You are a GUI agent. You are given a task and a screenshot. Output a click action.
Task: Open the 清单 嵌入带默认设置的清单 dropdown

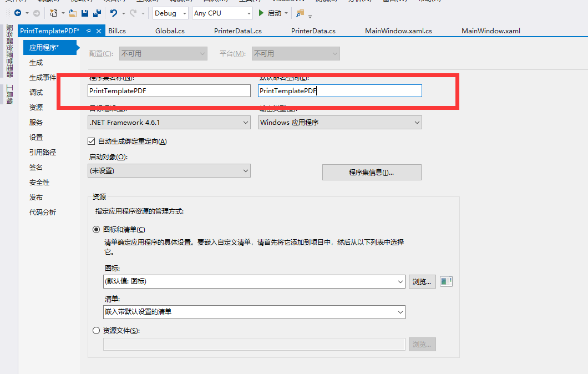point(254,312)
